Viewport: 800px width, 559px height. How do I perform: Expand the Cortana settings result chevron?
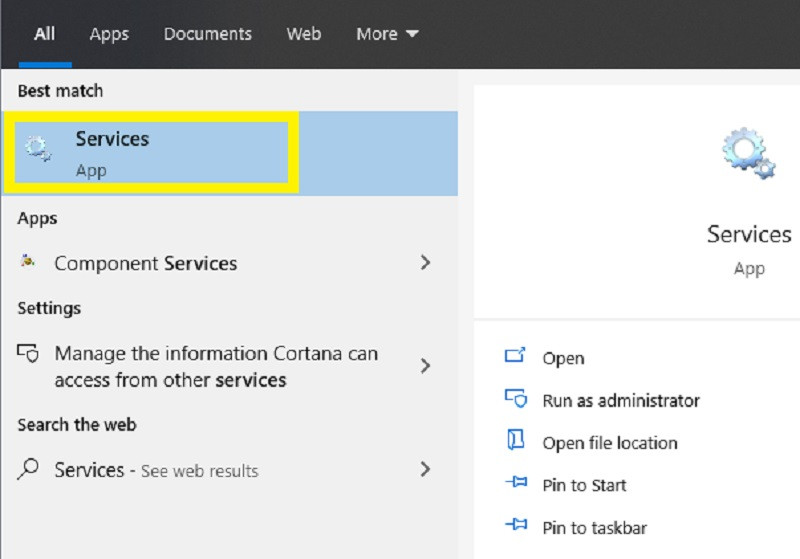click(x=426, y=366)
